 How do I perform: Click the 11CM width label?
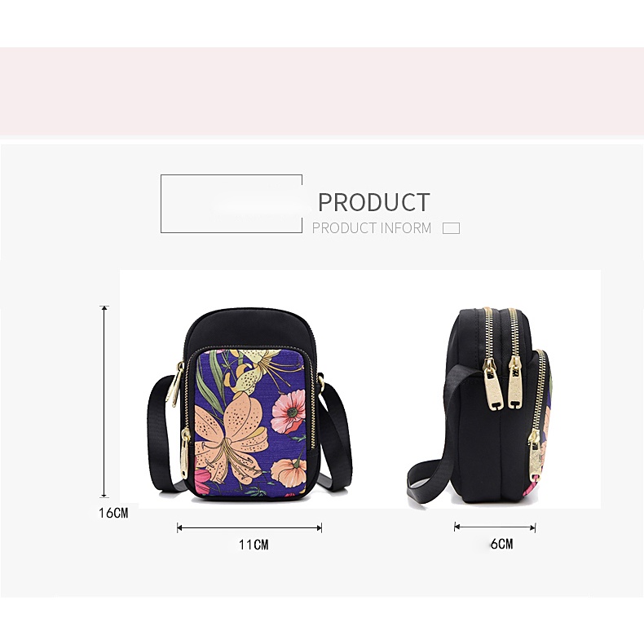(x=254, y=545)
